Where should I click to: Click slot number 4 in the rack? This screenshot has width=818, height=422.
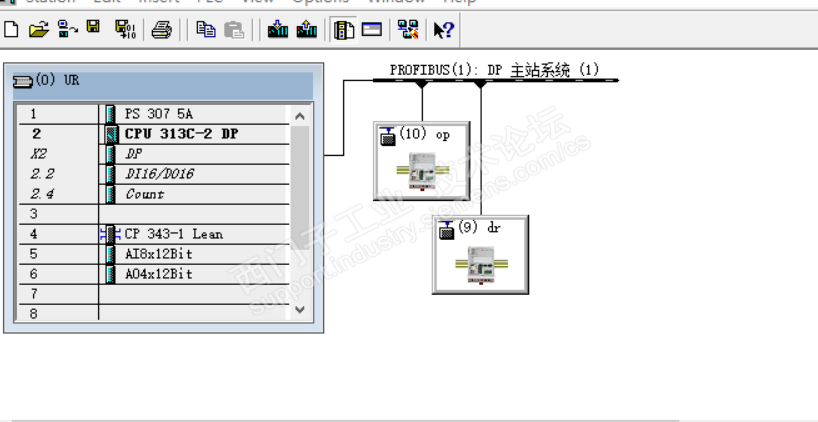(x=33, y=234)
